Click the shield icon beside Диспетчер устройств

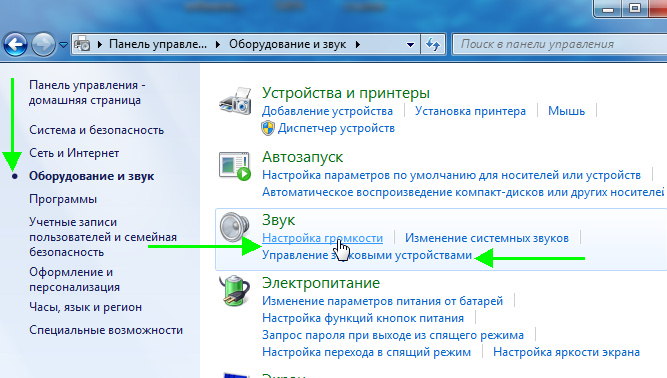[x=268, y=128]
